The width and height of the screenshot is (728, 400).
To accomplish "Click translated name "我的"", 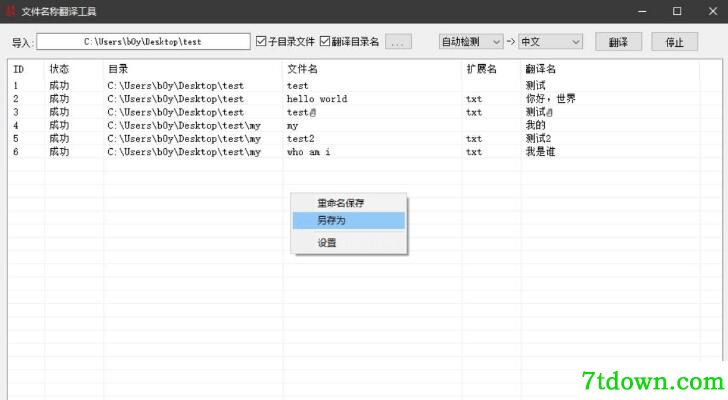I will 535,125.
